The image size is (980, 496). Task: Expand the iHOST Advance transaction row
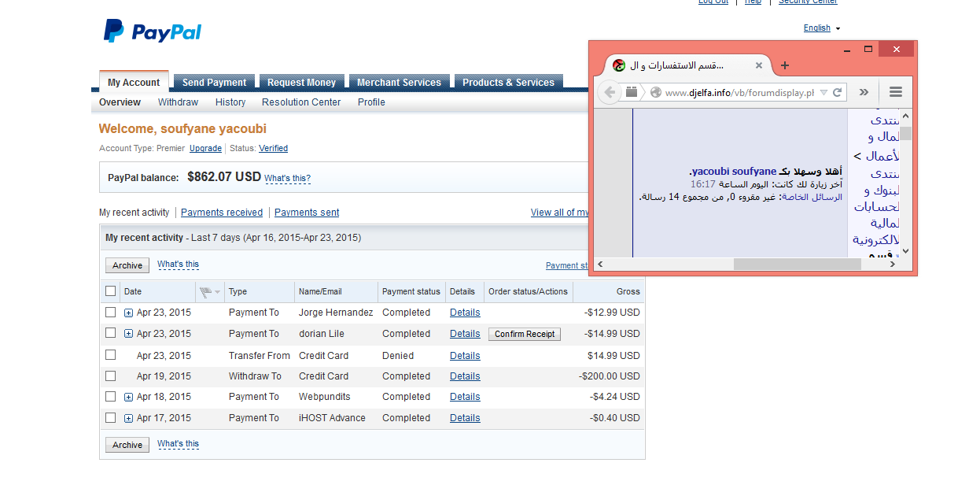click(129, 418)
